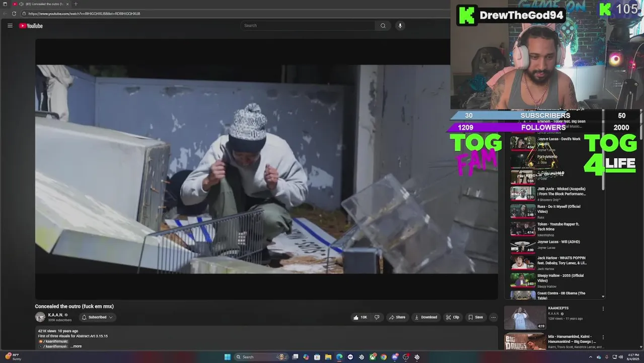
Task: Expand description with ...more
Action: (76, 346)
